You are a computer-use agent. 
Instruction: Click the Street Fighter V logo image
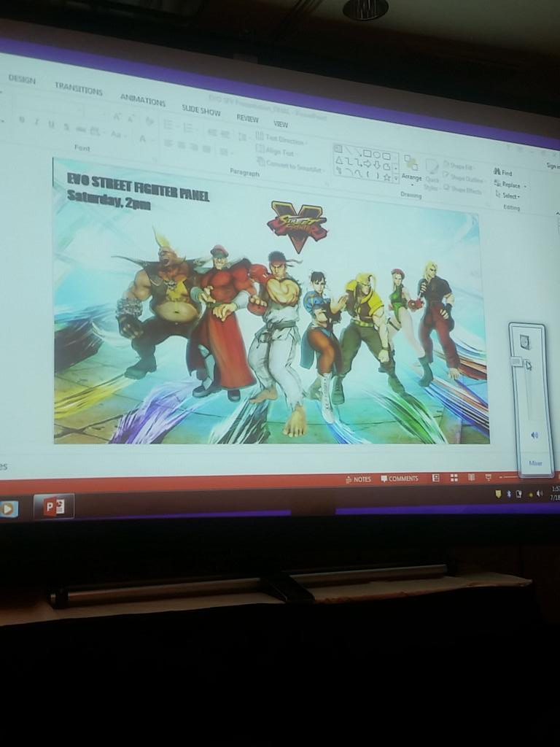298,226
